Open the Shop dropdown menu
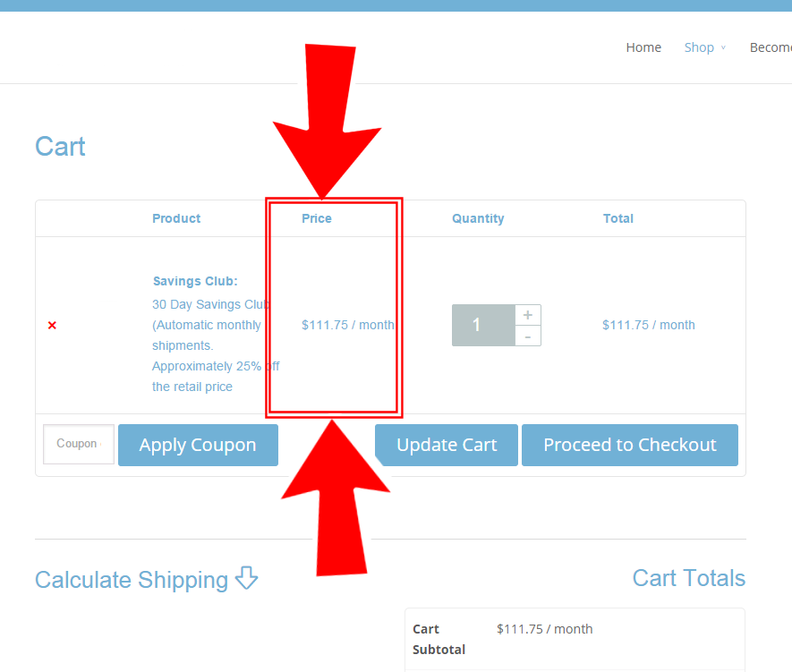 pos(705,47)
